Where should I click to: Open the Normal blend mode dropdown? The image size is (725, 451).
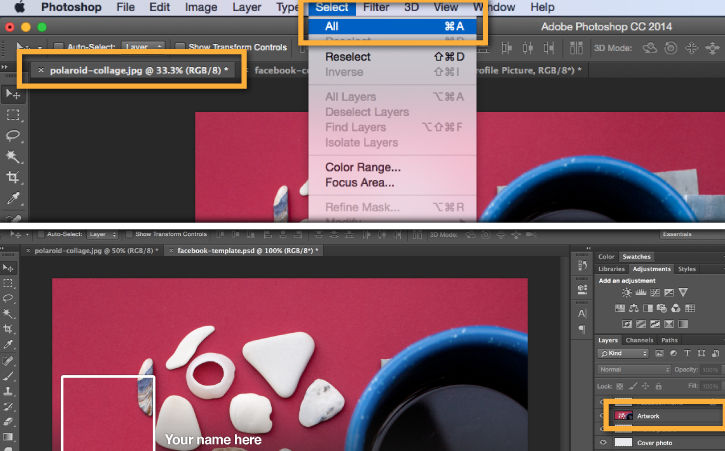(x=634, y=370)
